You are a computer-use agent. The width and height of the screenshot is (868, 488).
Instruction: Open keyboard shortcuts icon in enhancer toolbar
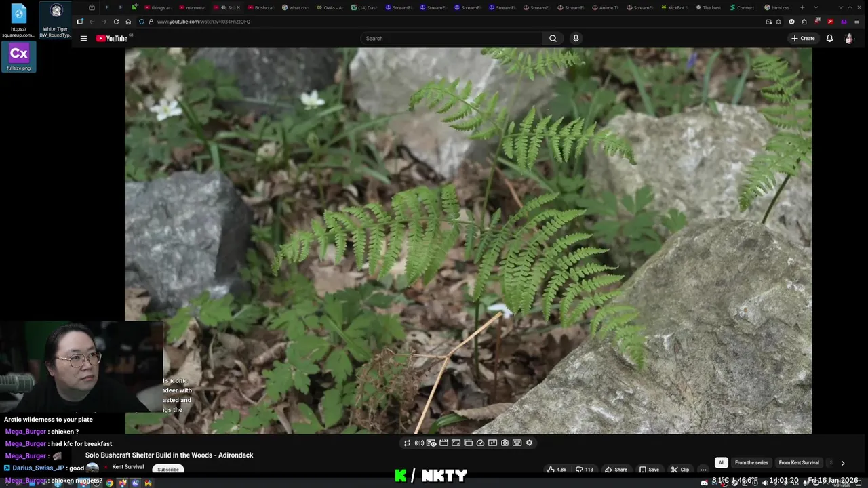click(x=517, y=443)
